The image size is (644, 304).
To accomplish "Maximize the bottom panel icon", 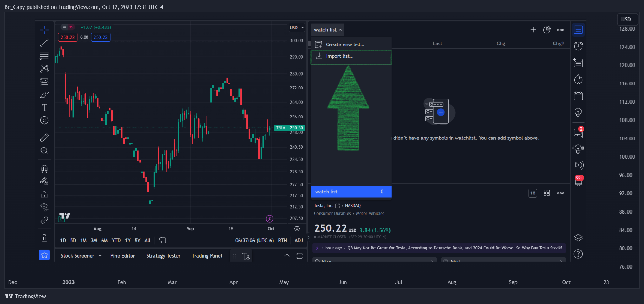I will coord(300,256).
